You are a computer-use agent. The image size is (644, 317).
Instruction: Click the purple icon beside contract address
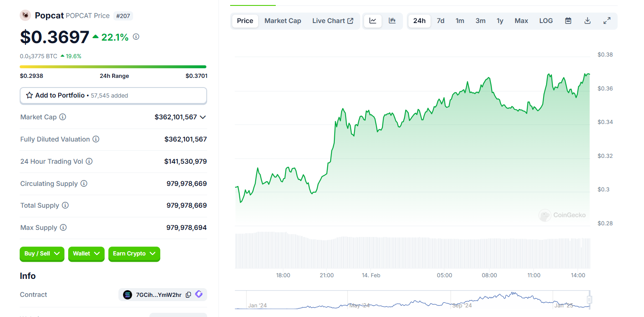[x=199, y=294]
